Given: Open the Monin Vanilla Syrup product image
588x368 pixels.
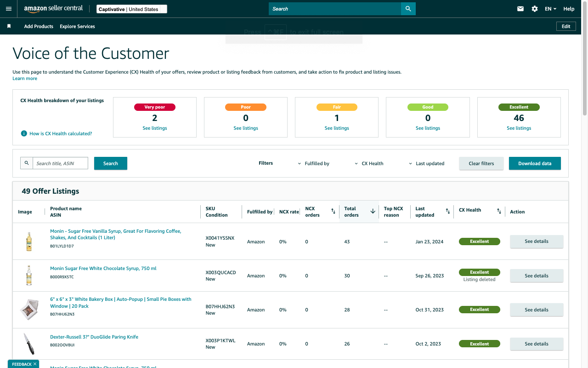Looking at the screenshot, I should pyautogui.click(x=29, y=241).
